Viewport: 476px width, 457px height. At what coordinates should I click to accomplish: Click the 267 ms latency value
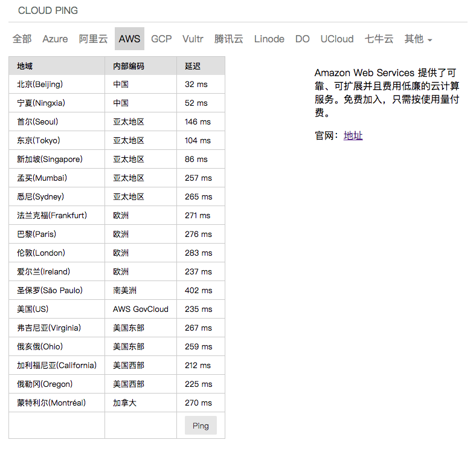tap(198, 328)
